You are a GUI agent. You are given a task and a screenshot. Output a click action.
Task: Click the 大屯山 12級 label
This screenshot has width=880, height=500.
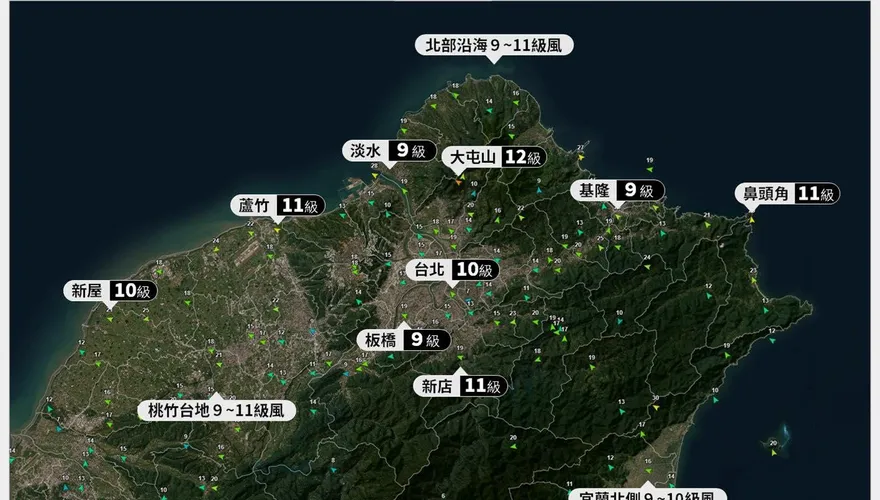pyautogui.click(x=494, y=157)
